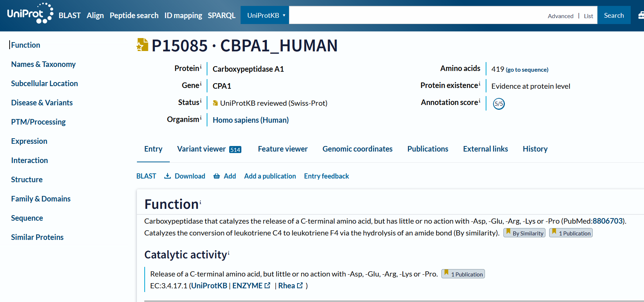Jump to Interaction section
The width and height of the screenshot is (644, 302).
click(30, 160)
